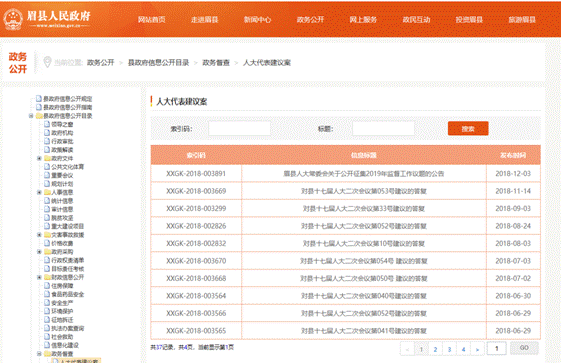Click folder icon of 灾害事故救援

pos(47,235)
